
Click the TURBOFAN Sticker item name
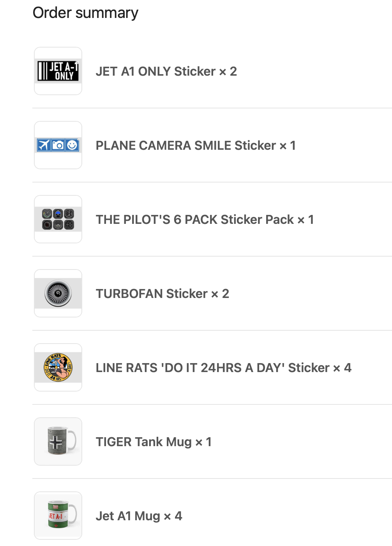click(x=162, y=294)
